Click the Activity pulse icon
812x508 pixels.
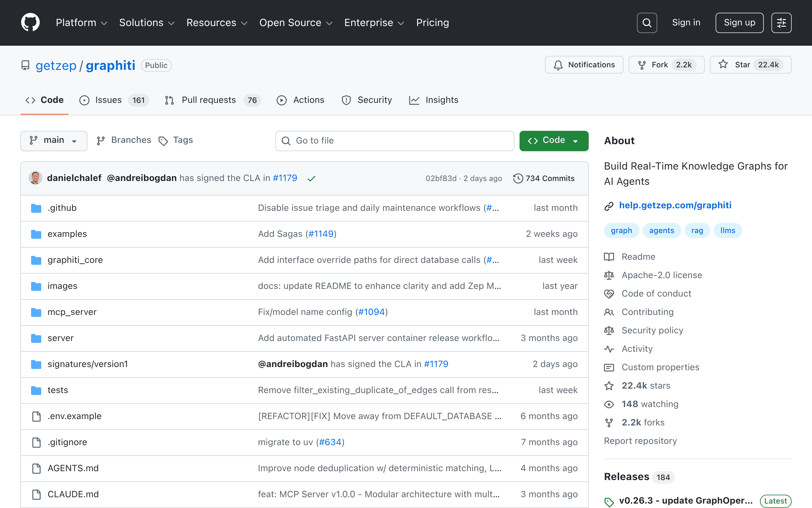609,349
